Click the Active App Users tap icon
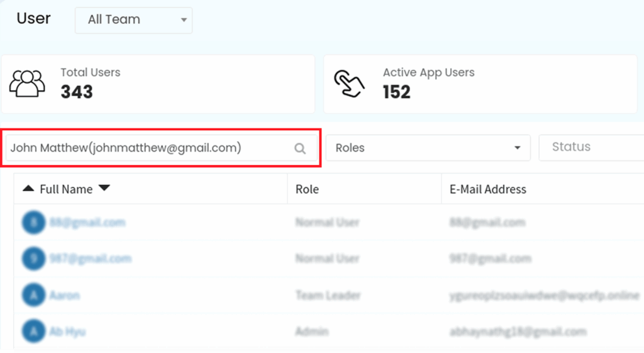The width and height of the screenshot is (644, 353). (x=349, y=84)
